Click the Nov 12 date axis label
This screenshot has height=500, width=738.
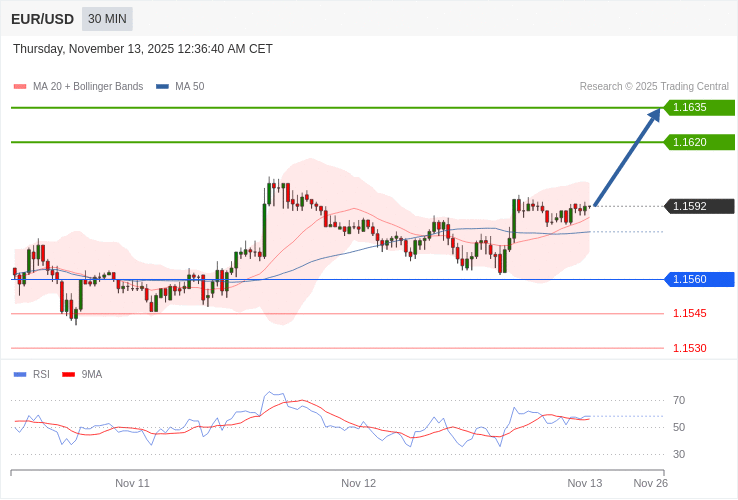[x=358, y=483]
